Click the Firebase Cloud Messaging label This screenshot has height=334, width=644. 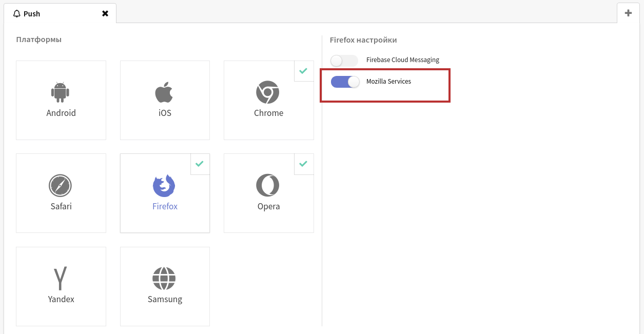(403, 60)
